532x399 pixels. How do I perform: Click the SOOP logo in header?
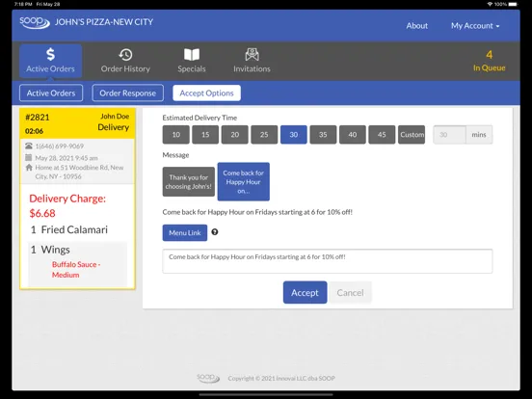pyautogui.click(x=35, y=23)
